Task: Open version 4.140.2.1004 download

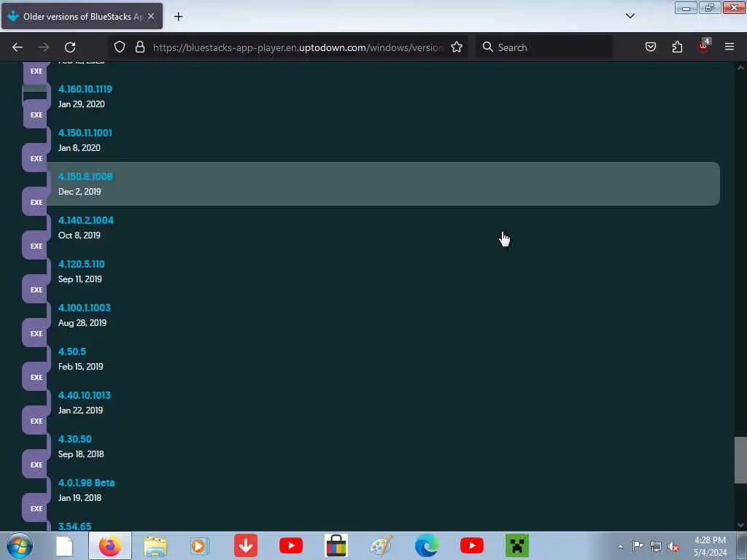Action: [86, 220]
